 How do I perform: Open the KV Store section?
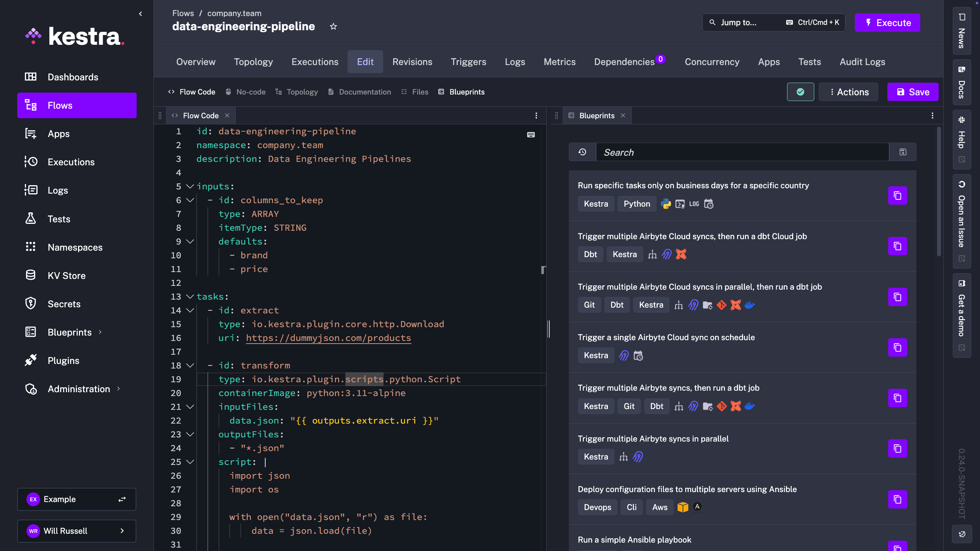67,275
